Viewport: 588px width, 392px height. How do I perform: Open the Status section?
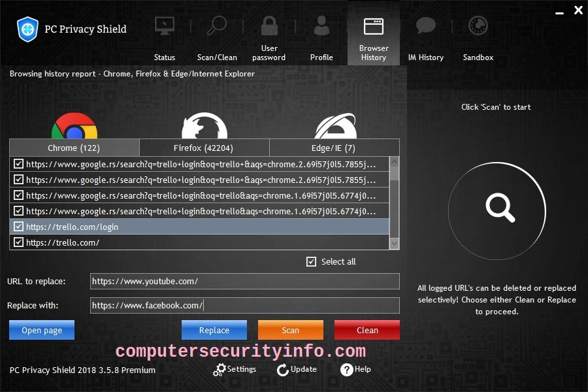pyautogui.click(x=164, y=39)
